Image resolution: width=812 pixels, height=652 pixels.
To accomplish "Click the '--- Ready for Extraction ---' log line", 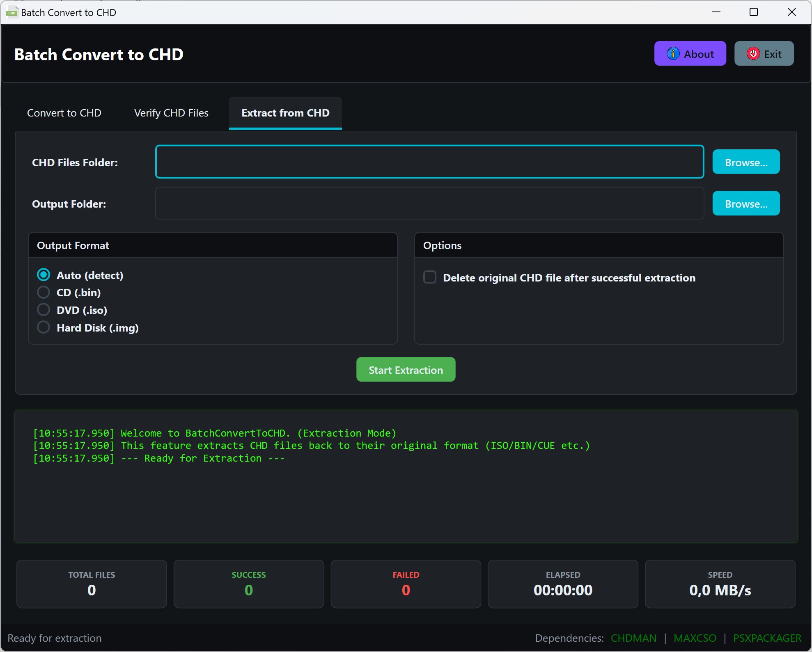I will point(159,458).
